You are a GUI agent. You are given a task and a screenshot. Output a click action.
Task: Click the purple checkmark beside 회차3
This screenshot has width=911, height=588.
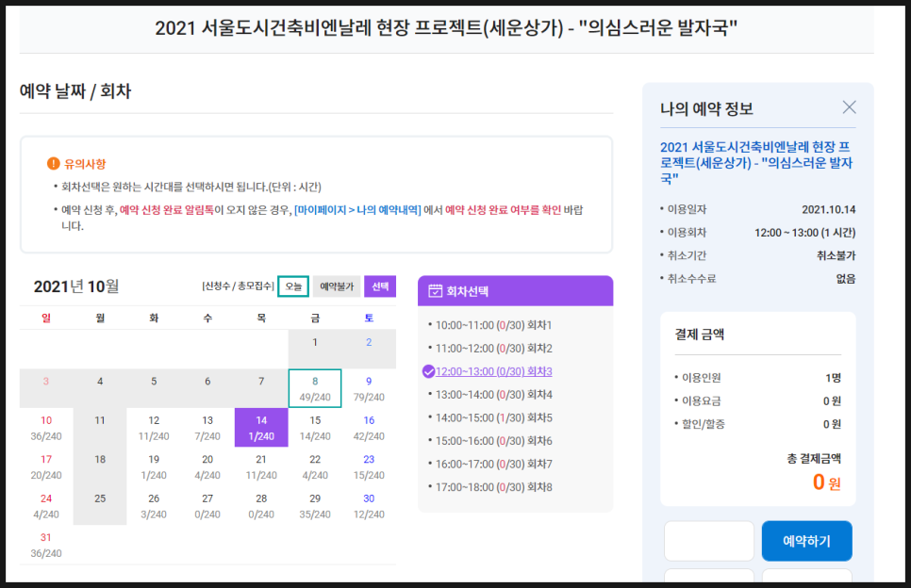tap(428, 371)
